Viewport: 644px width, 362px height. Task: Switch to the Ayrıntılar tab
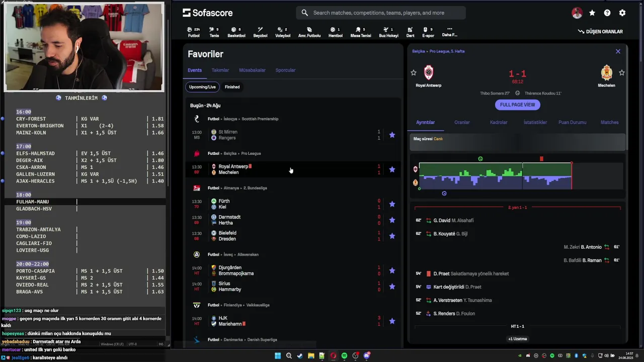pos(425,122)
